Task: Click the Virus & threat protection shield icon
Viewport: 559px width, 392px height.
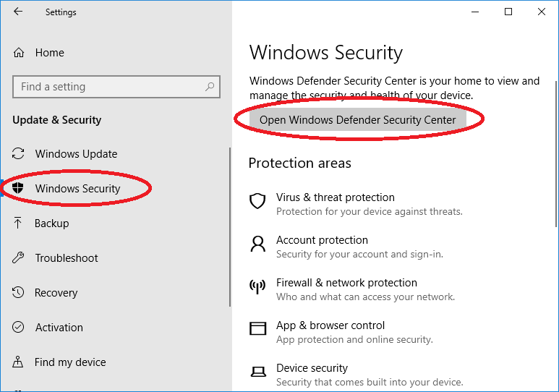Action: pyautogui.click(x=257, y=201)
